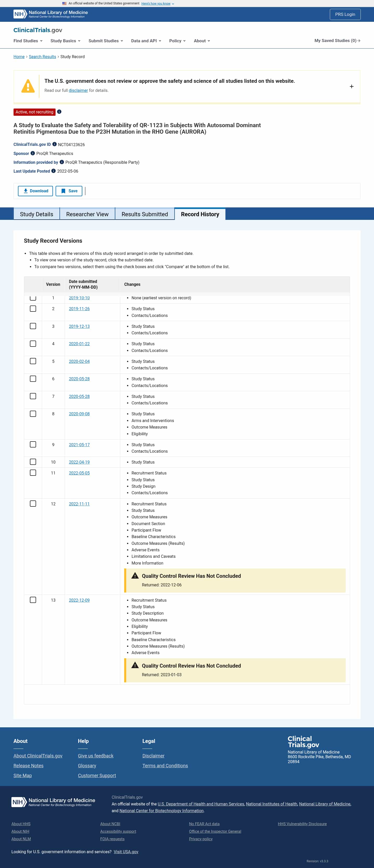Viewport: 374px width, 868px height.
Task: Expand Here's how you know disclosure
Action: pos(157,4)
